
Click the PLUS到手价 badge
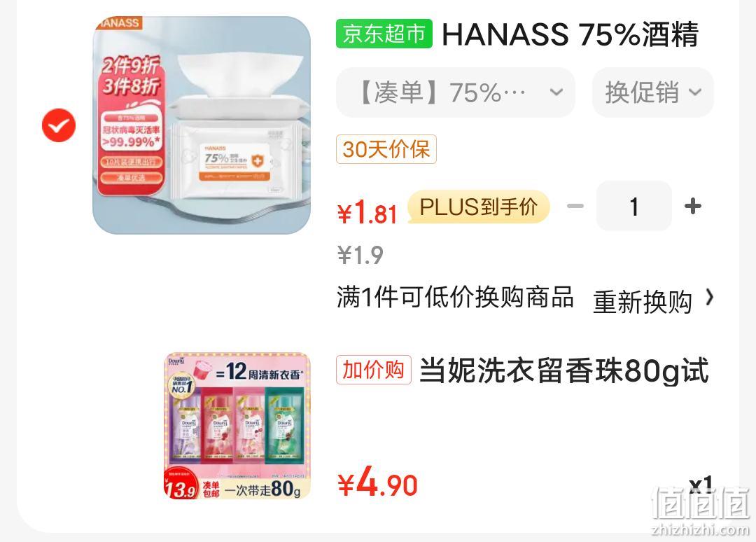tap(479, 207)
